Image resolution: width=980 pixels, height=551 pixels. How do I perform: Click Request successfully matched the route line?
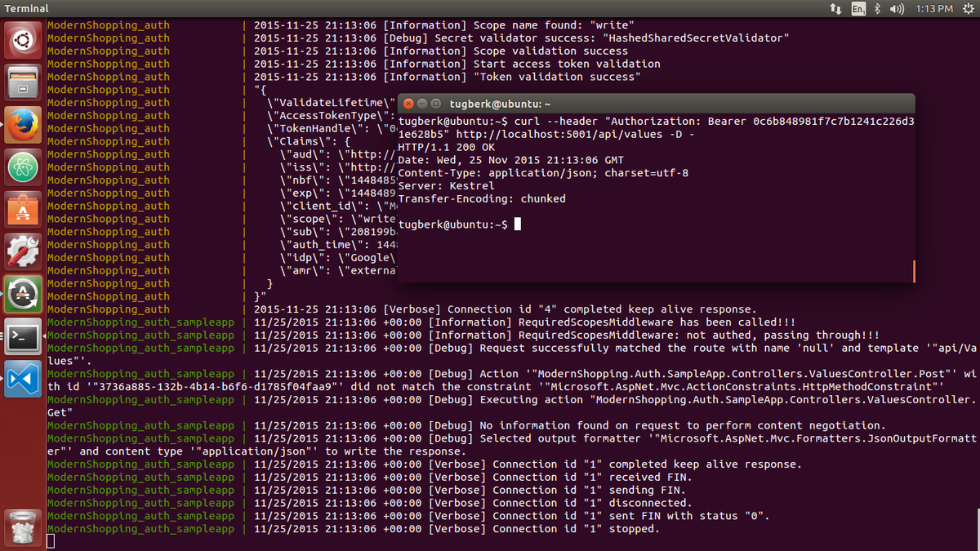coord(512,354)
